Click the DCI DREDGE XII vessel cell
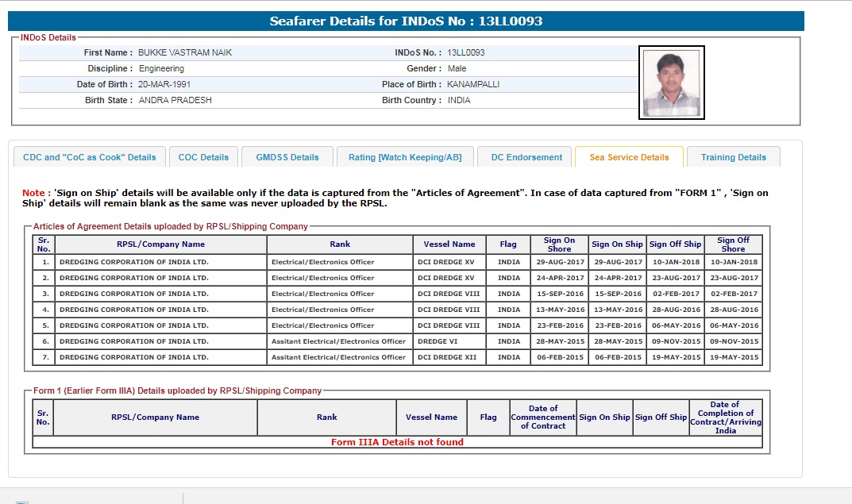The height and width of the screenshot is (504, 852). [447, 357]
